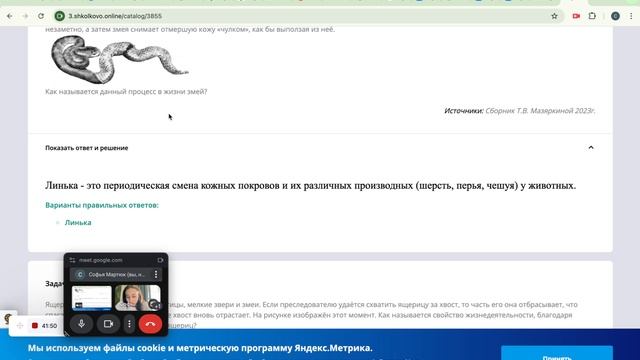Image resolution: width=640 pixels, height=360 pixels.
Task: Open more options in Meet call controls
Action: coord(129,324)
